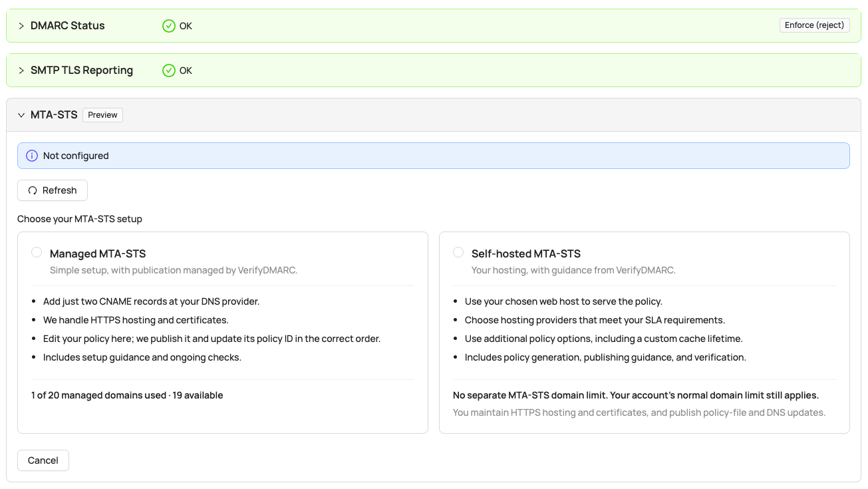The height and width of the screenshot is (489, 868).
Task: Click 'Choose your MTA-STS setup' label
Action: (x=80, y=219)
